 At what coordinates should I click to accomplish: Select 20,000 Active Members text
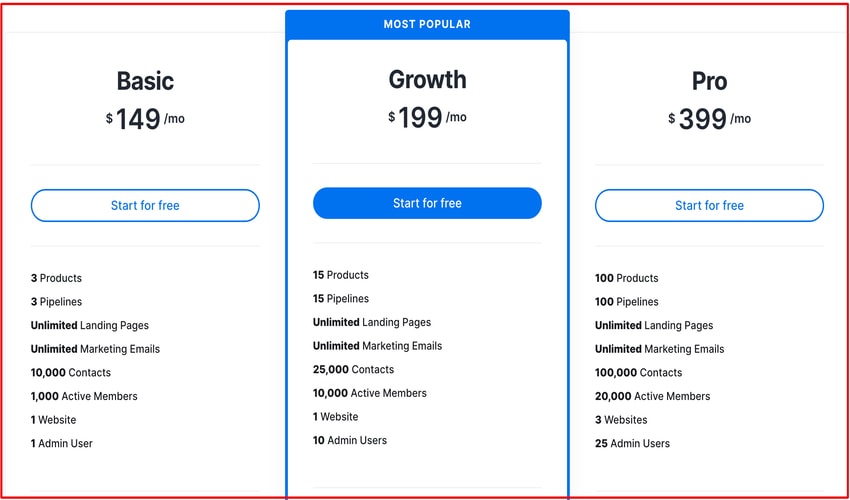(652, 396)
